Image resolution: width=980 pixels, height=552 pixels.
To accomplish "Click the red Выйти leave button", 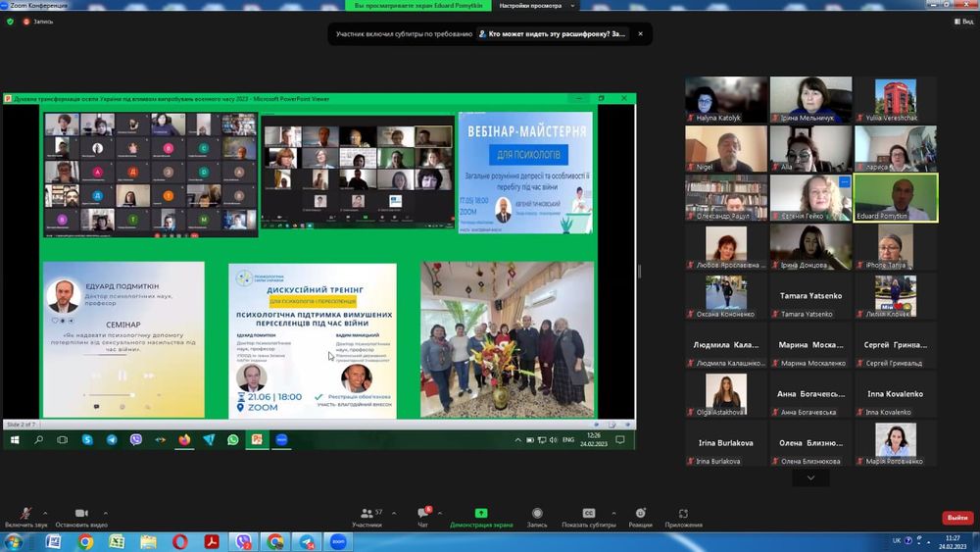I will (x=956, y=518).
